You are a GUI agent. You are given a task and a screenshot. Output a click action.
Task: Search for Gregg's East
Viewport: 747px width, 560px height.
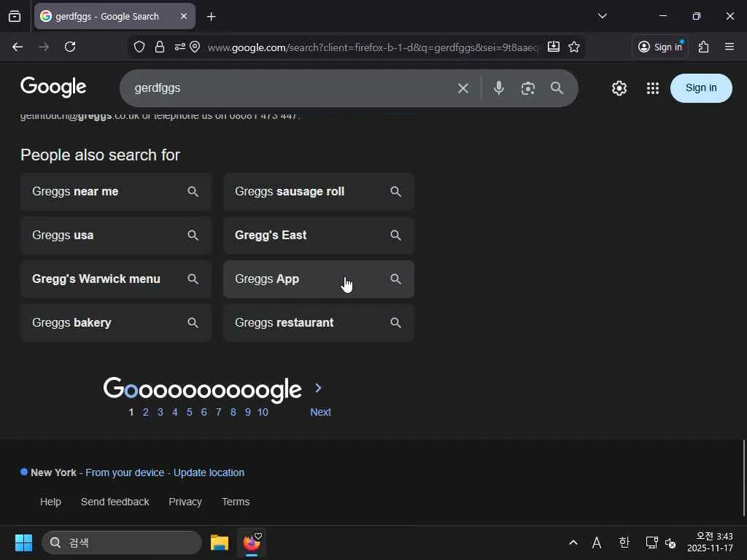pyautogui.click(x=319, y=236)
